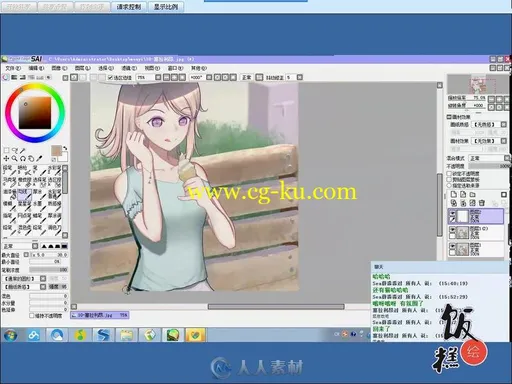Open the paper texture dropdown in layers panel
Screen dimensions: 512x384
504,124
